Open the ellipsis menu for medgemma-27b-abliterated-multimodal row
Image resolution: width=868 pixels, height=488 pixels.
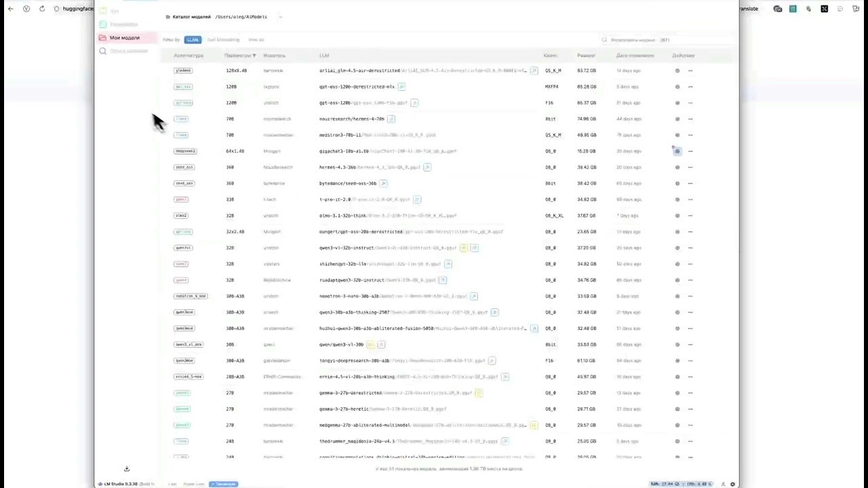tap(690, 425)
